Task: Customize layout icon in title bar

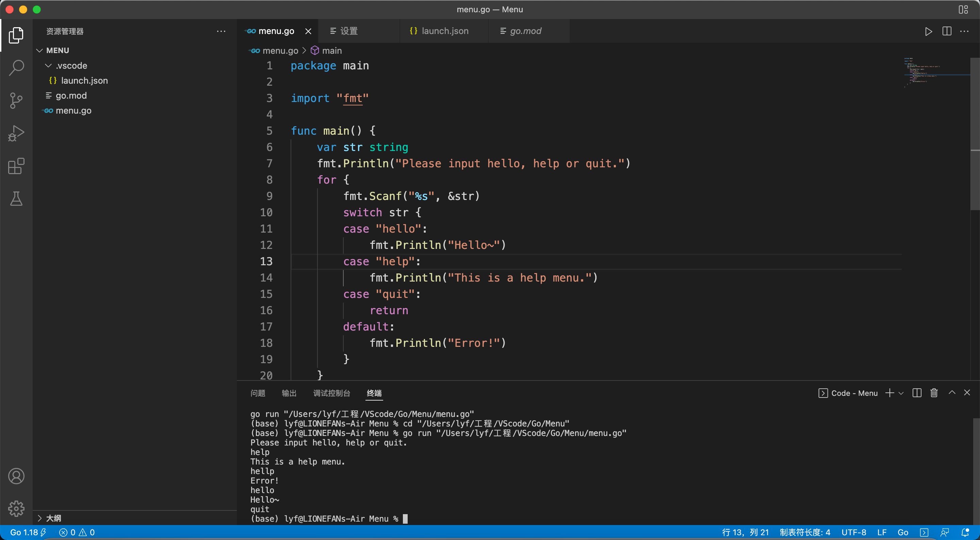Action: click(x=963, y=10)
